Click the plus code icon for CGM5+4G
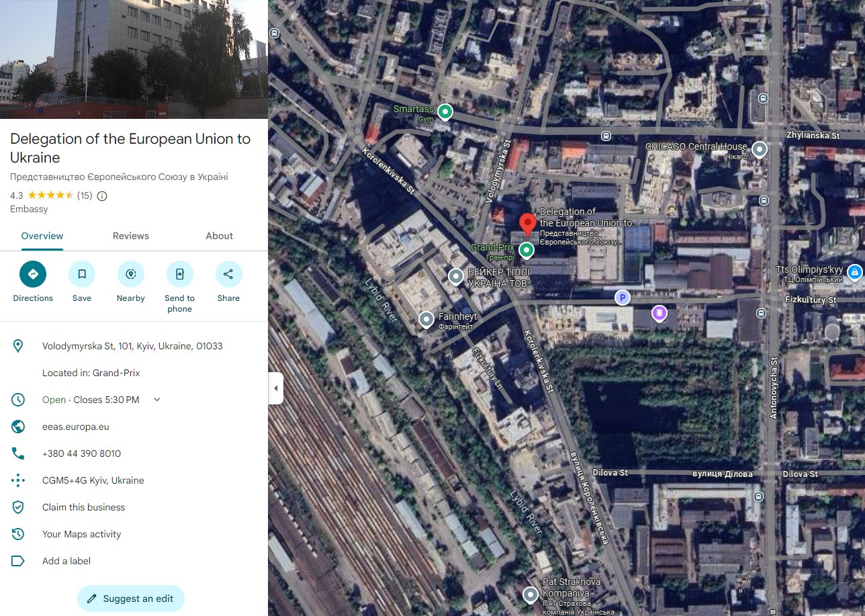Viewport: 865px width, 616px height. point(18,480)
